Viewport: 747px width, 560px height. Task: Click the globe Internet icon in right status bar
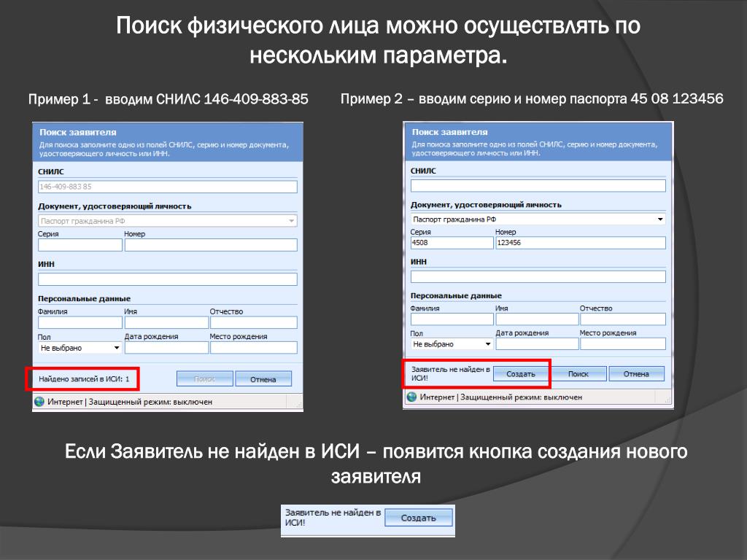pyautogui.click(x=411, y=397)
